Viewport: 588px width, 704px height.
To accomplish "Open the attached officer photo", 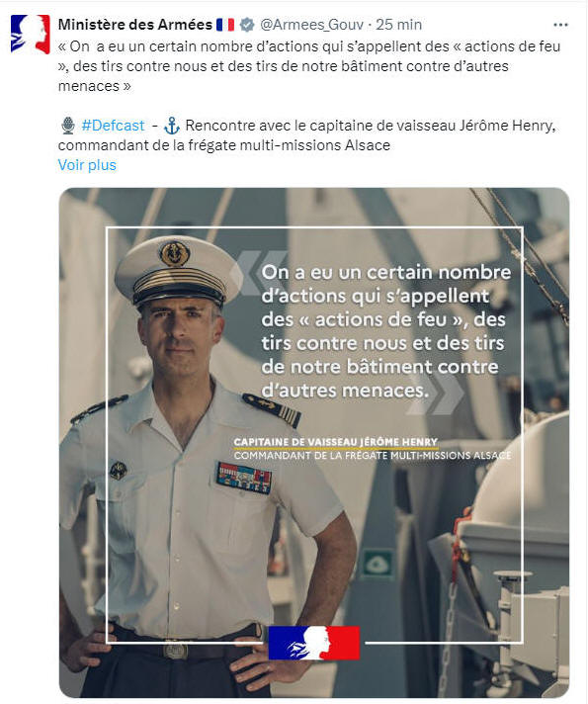I will [x=314, y=442].
